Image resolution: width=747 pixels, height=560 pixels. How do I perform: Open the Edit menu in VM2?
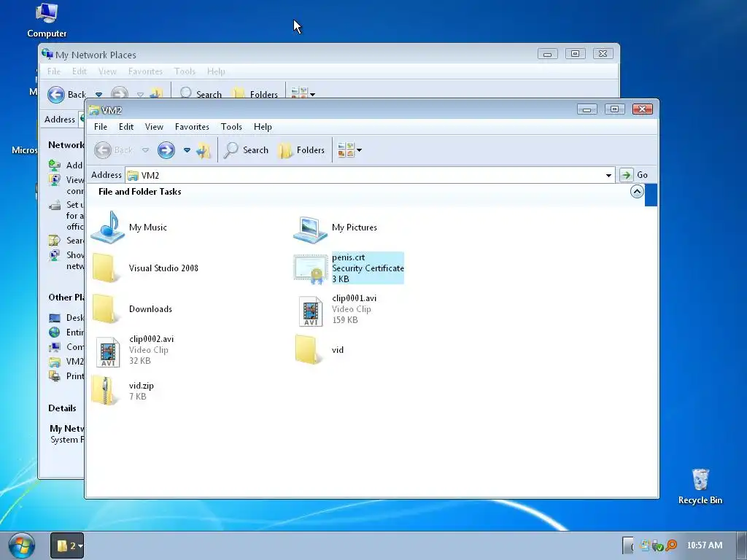click(126, 127)
